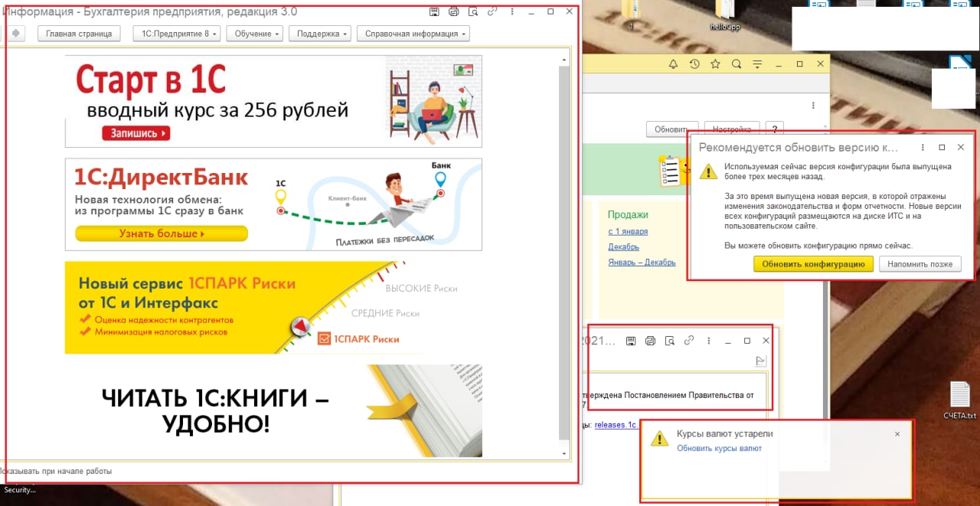Open Настройка in main window
The height and width of the screenshot is (506, 980).
(x=731, y=129)
